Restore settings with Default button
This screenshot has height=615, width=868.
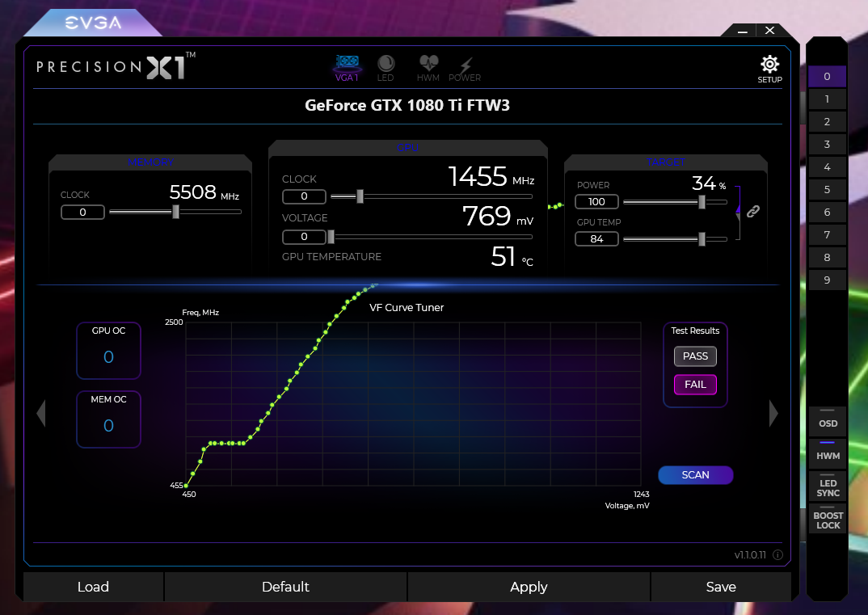(x=285, y=587)
